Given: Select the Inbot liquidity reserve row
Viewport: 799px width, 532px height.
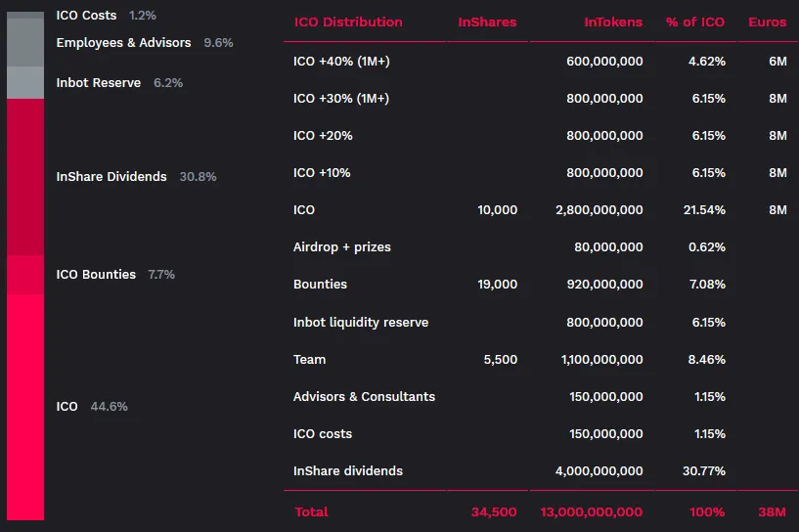Looking at the screenshot, I should pyautogui.click(x=540, y=322).
